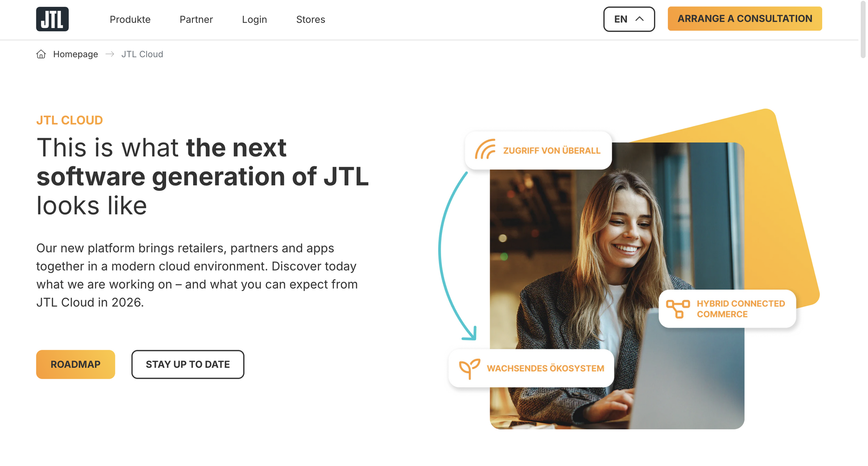Click Arrange a Consultation button

(745, 19)
